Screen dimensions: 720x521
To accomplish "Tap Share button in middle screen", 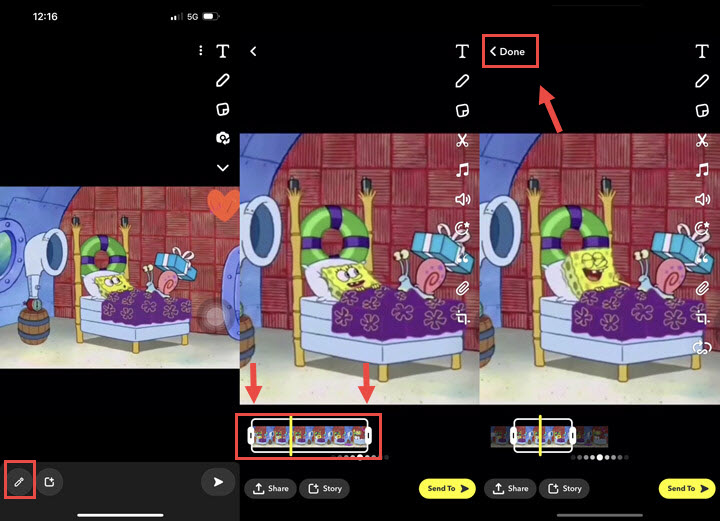I will (270, 488).
